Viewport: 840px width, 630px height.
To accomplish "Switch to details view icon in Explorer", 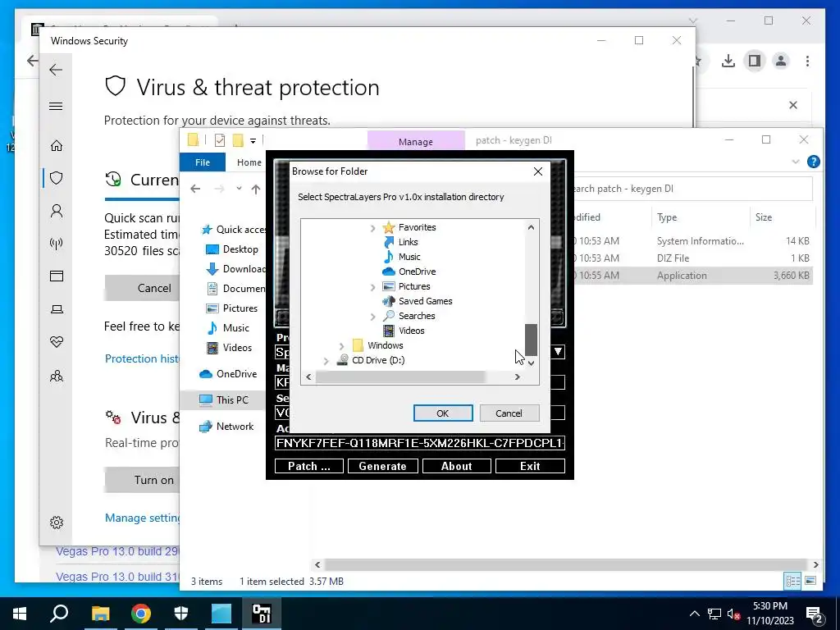I will (x=793, y=581).
